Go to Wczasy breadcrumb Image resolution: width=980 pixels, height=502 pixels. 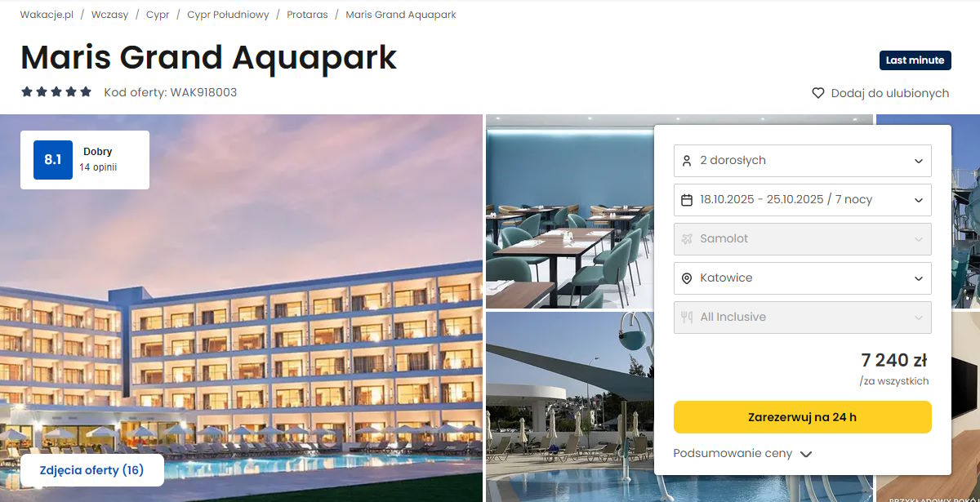(109, 15)
